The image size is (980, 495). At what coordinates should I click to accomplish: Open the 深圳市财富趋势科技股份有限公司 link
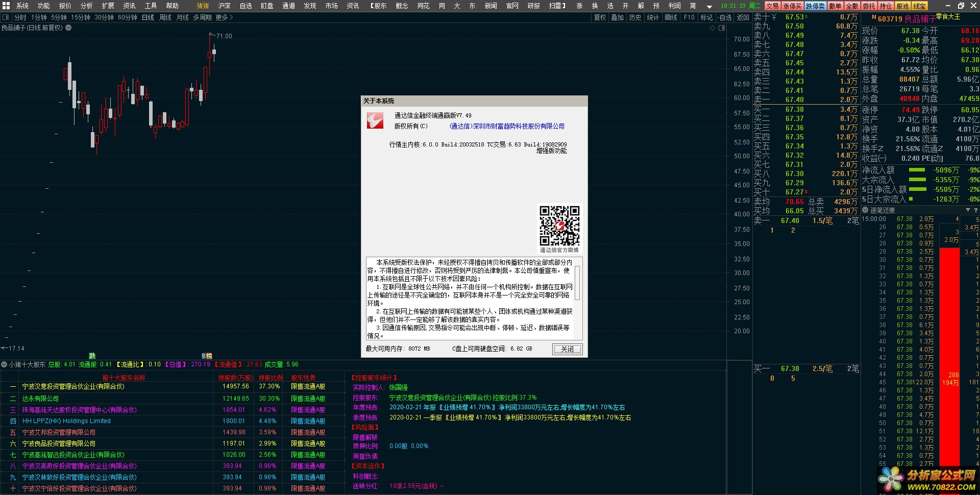point(507,126)
